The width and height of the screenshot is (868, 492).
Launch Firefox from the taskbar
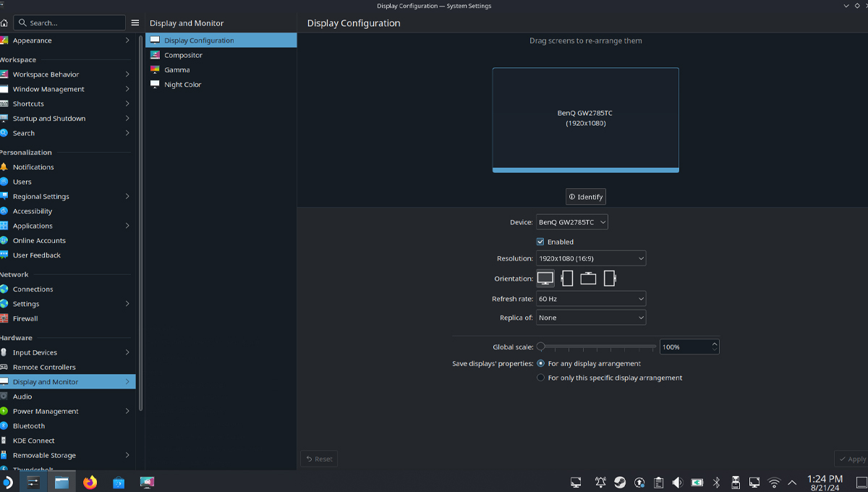pyautogui.click(x=90, y=482)
